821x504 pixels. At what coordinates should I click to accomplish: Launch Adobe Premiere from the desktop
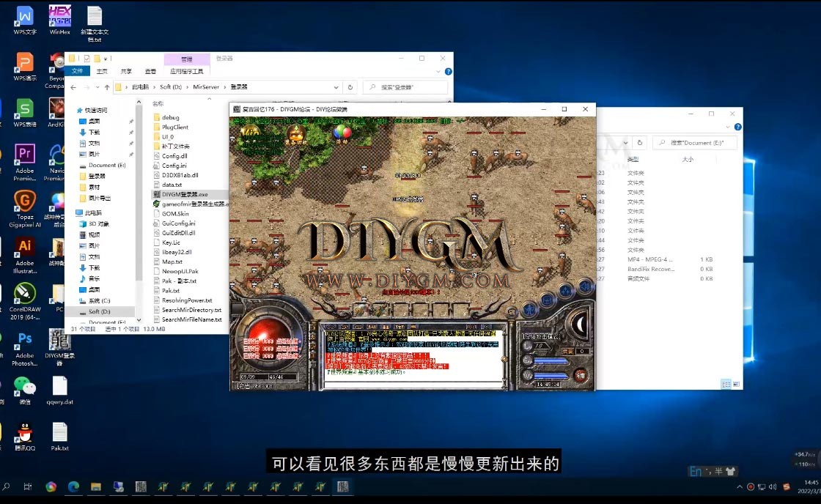click(x=25, y=162)
